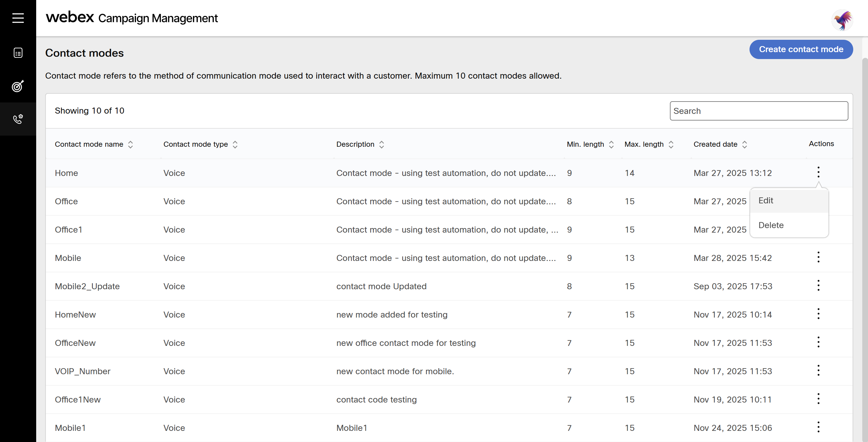Sort by Contact mode type column
The image size is (868, 442).
click(235, 144)
